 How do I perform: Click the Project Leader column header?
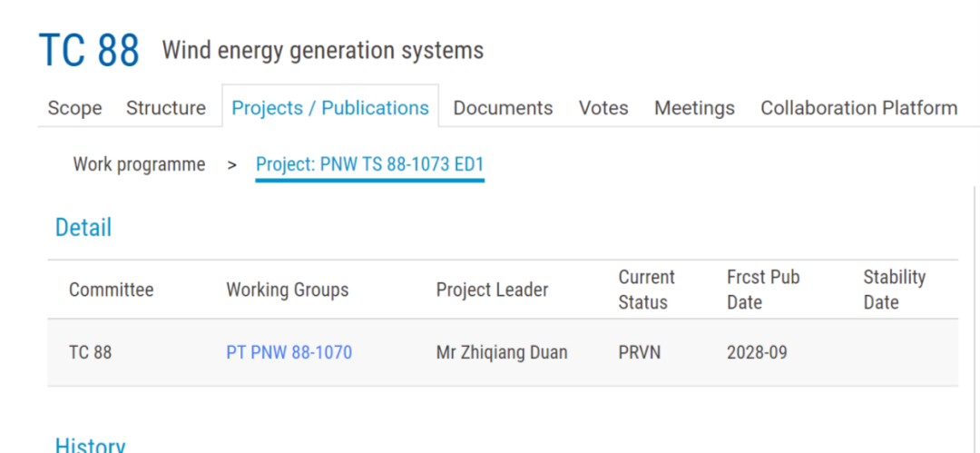tap(492, 290)
